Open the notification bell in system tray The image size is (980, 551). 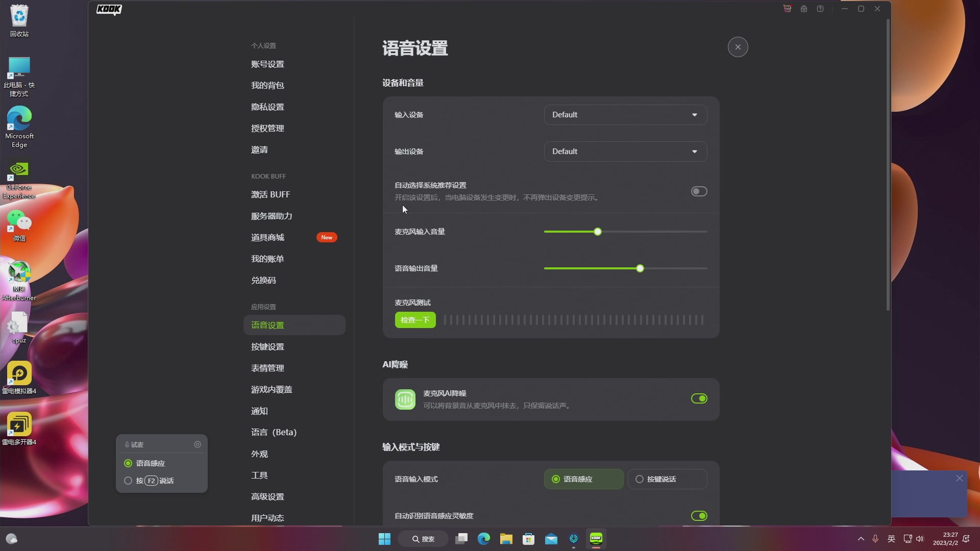966,539
